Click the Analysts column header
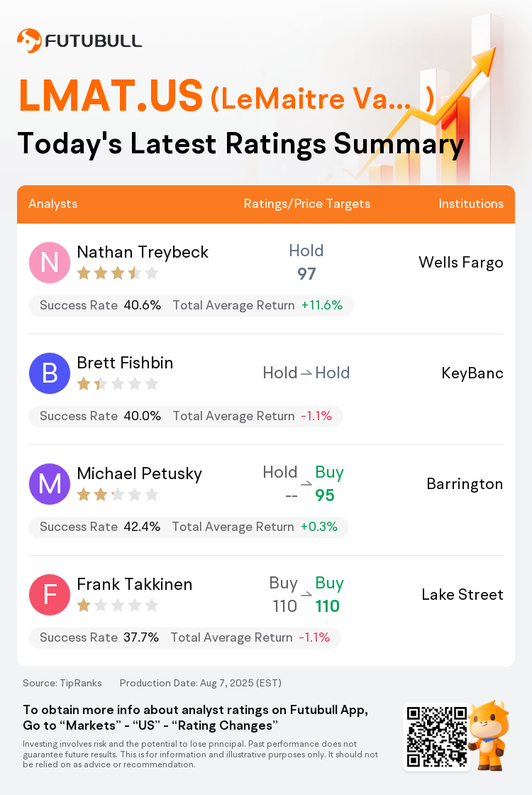This screenshot has height=795, width=532. (52, 204)
